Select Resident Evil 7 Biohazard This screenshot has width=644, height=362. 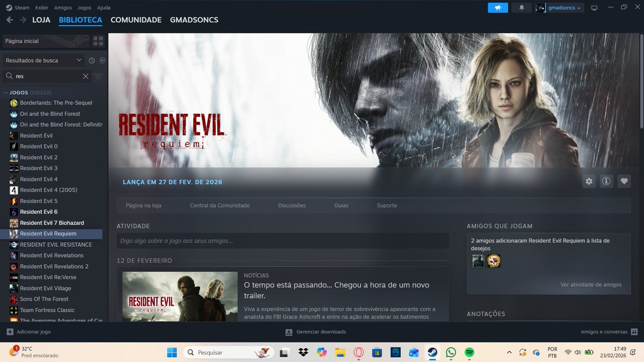point(52,223)
